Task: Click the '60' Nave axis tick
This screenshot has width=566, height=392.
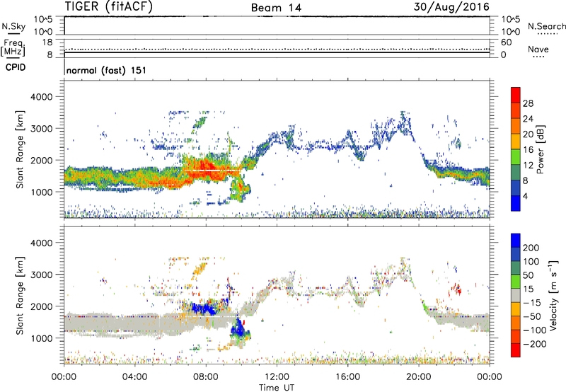Action: (x=506, y=42)
